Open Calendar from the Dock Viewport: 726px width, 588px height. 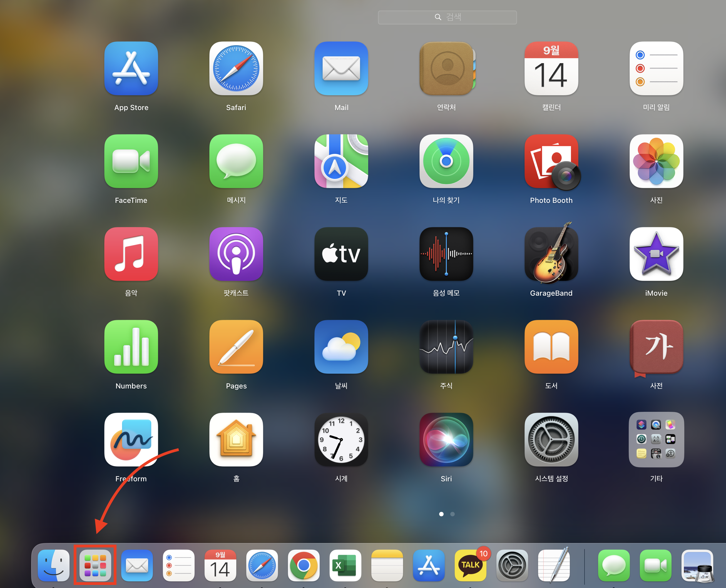coord(220,565)
